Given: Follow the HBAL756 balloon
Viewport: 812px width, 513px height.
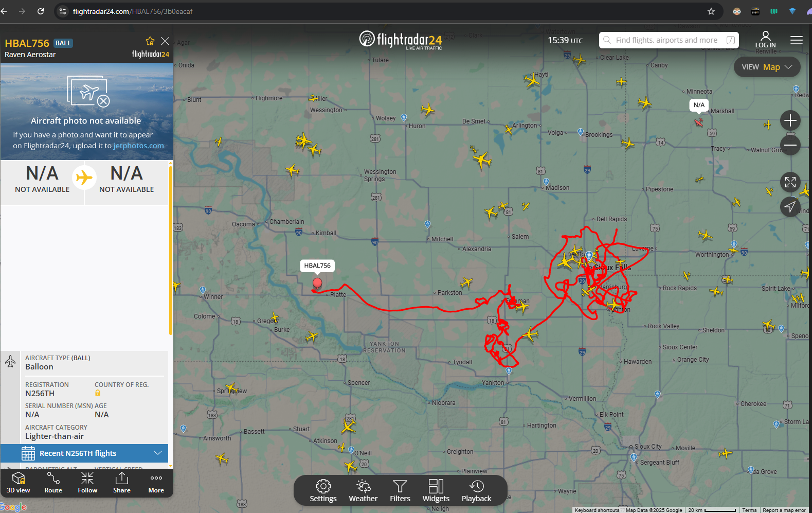Looking at the screenshot, I should [x=87, y=483].
